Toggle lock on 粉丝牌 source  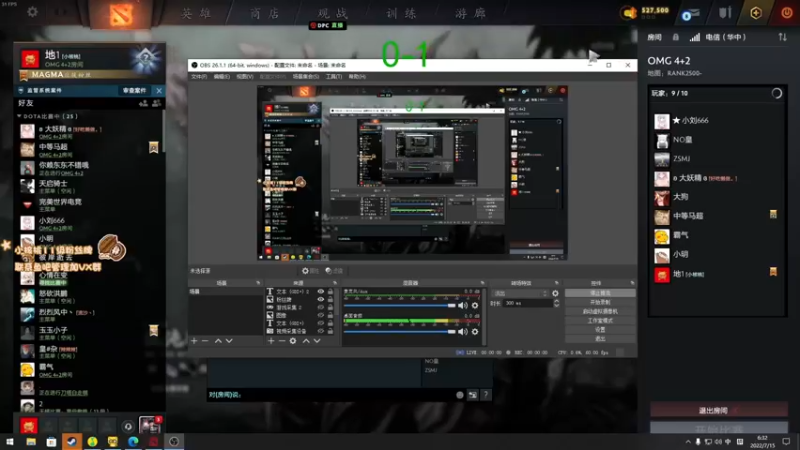(330, 299)
